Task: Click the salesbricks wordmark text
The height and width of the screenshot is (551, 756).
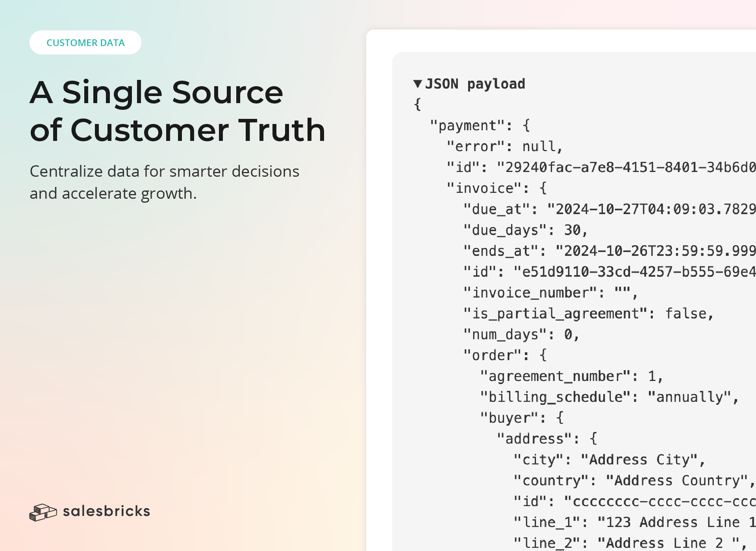Action: pos(106,511)
